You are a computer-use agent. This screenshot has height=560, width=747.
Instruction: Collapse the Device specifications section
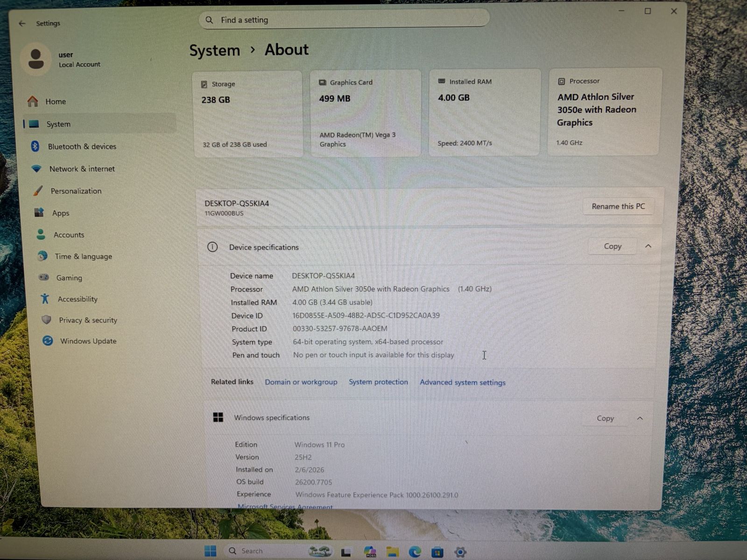coord(648,246)
